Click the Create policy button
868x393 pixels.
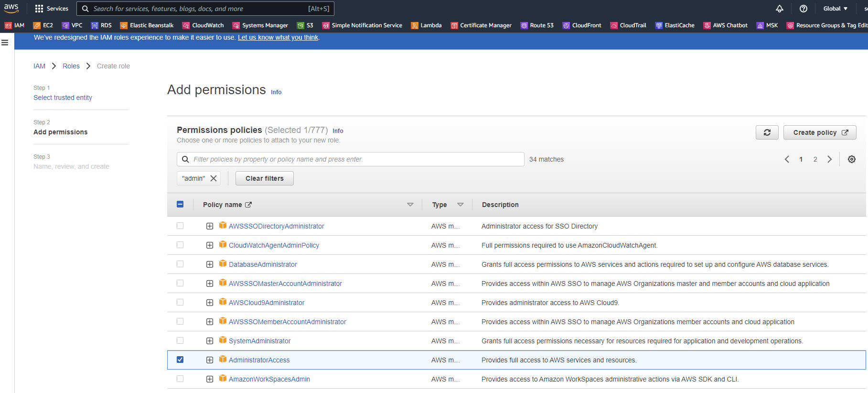pyautogui.click(x=820, y=132)
